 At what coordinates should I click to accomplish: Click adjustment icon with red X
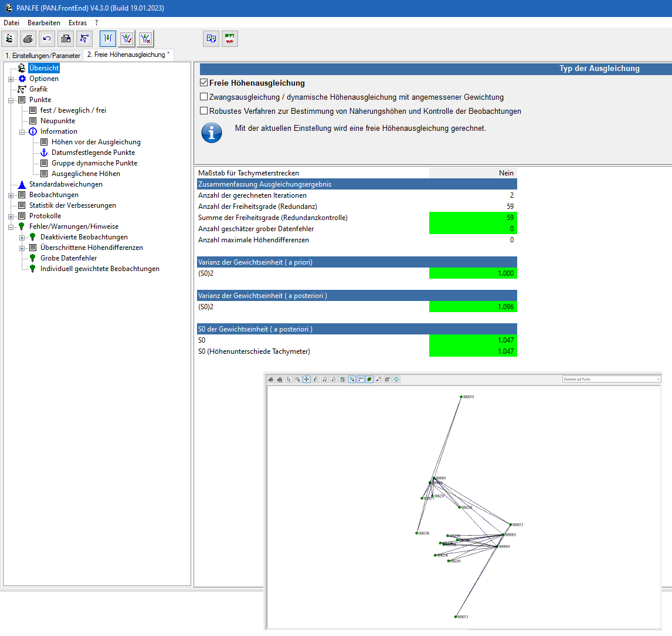pos(146,39)
